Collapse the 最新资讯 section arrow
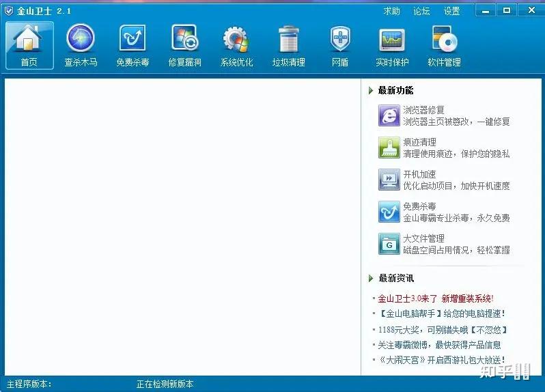This screenshot has height=392, width=545. (x=371, y=279)
